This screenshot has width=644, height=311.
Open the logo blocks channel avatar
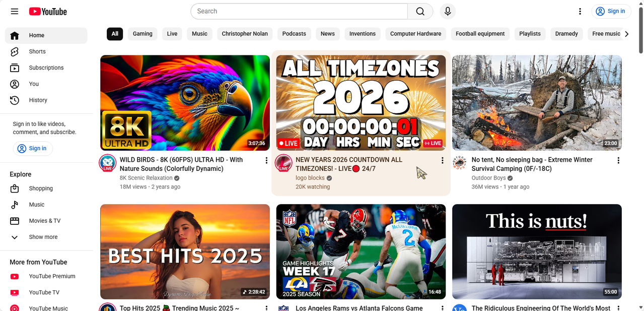click(284, 164)
